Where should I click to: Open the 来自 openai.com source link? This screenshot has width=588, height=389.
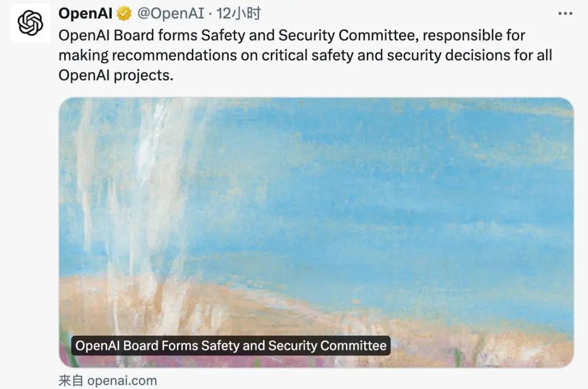tap(108, 380)
